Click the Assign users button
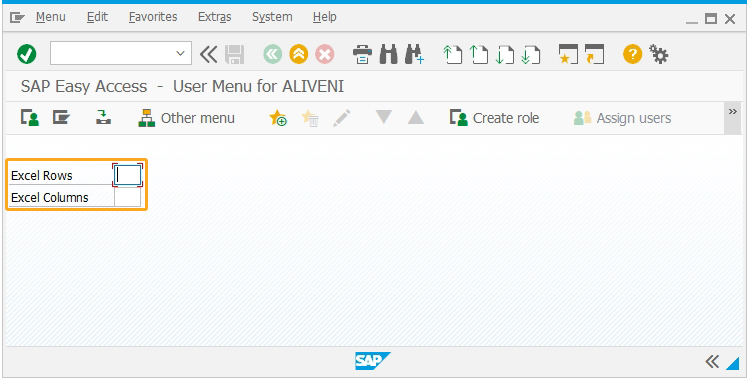Image resolution: width=750 pixels, height=378 pixels. pos(623,118)
